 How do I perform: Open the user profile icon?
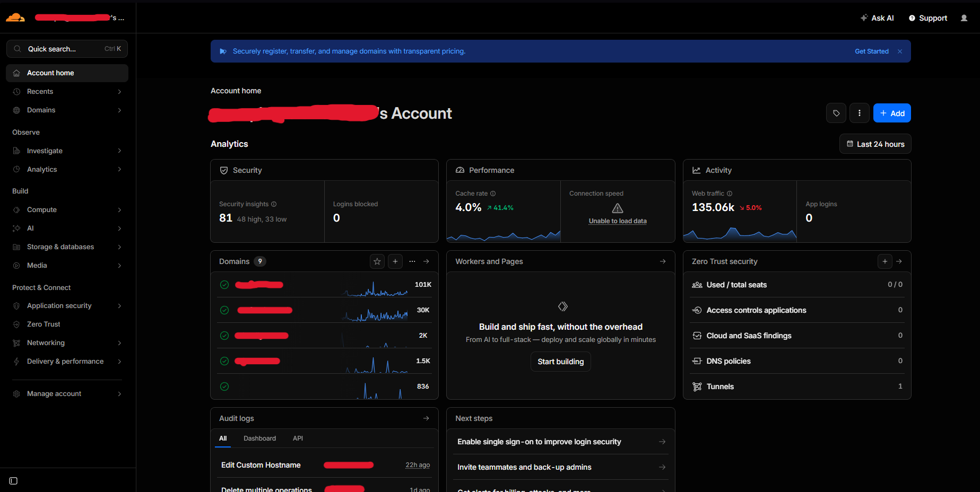pyautogui.click(x=964, y=18)
